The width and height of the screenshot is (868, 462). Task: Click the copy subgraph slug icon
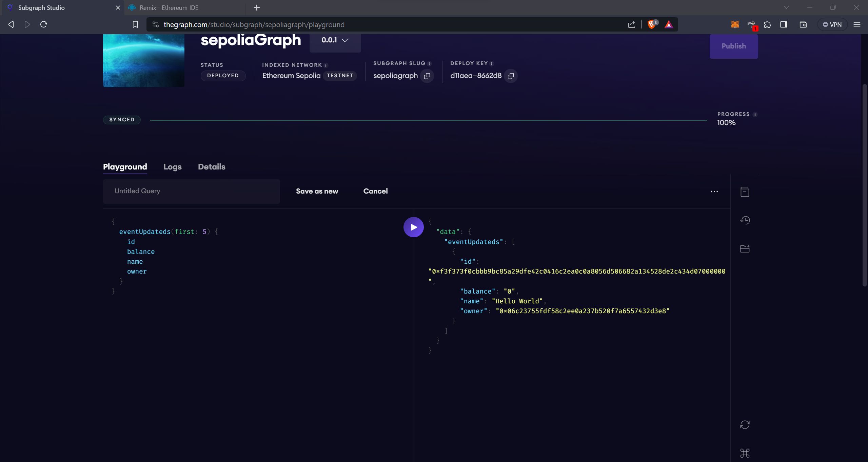click(x=427, y=76)
